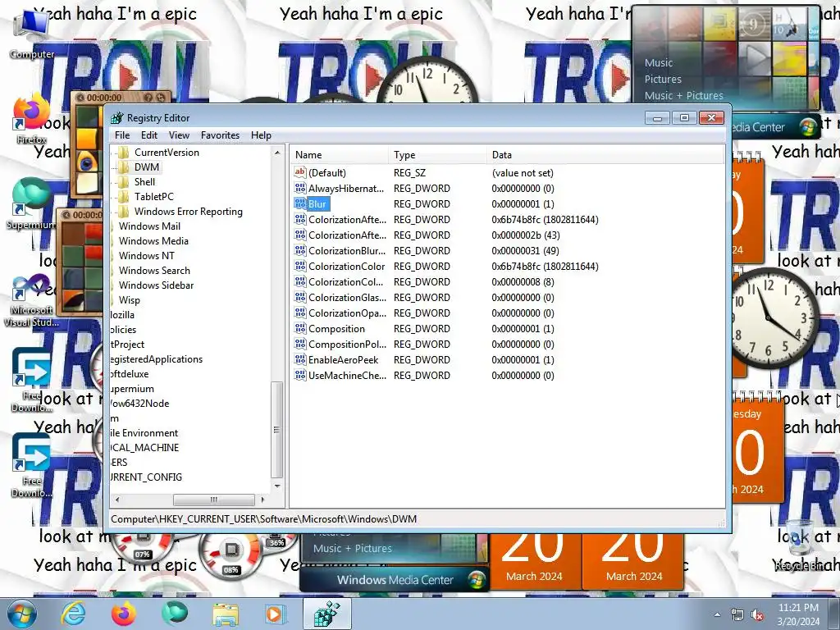Click the tree horizontal scroll right arrow

(262, 500)
